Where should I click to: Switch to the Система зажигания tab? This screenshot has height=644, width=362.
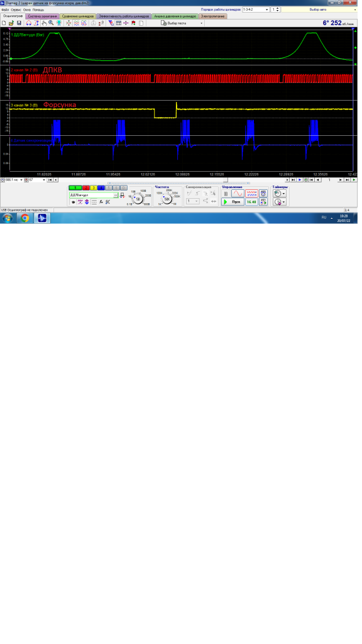43,16
